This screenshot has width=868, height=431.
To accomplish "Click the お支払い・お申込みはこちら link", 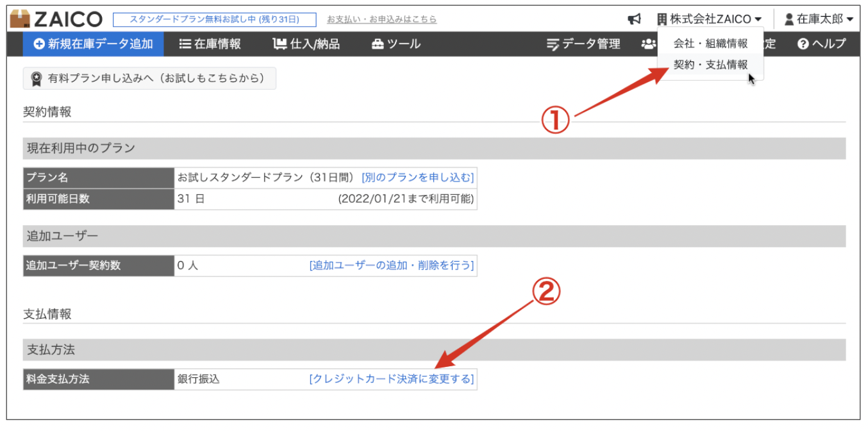I will [381, 19].
